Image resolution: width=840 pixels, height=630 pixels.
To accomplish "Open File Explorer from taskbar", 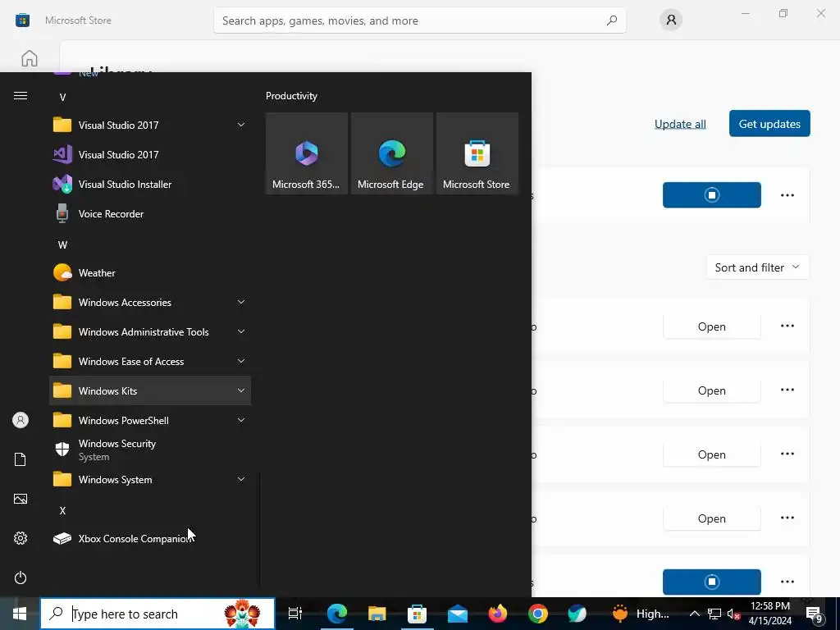I will pos(377,614).
